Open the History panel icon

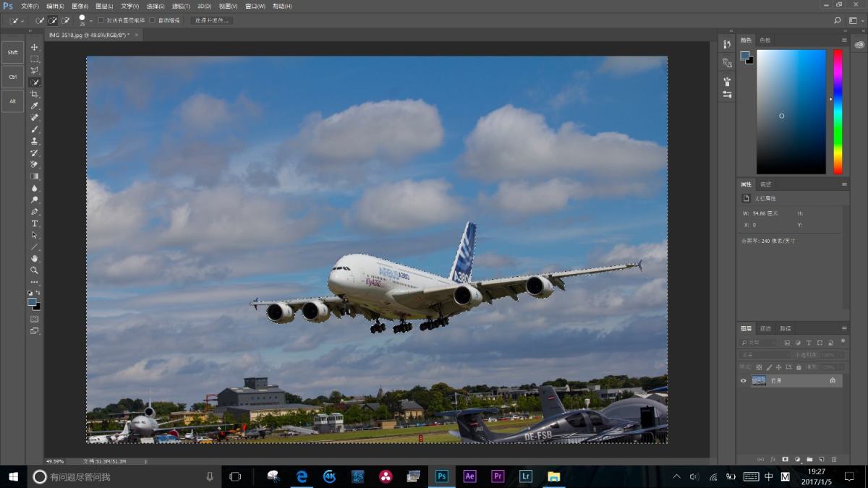point(727,45)
